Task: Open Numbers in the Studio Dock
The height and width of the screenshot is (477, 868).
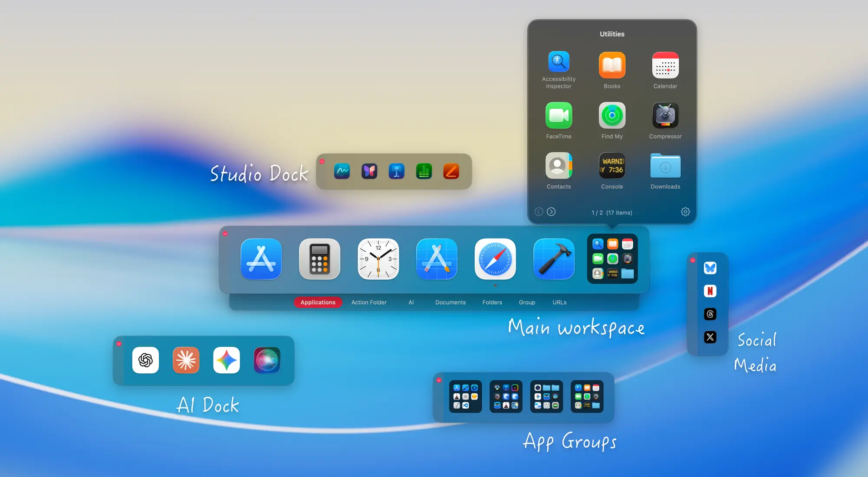Action: click(424, 171)
